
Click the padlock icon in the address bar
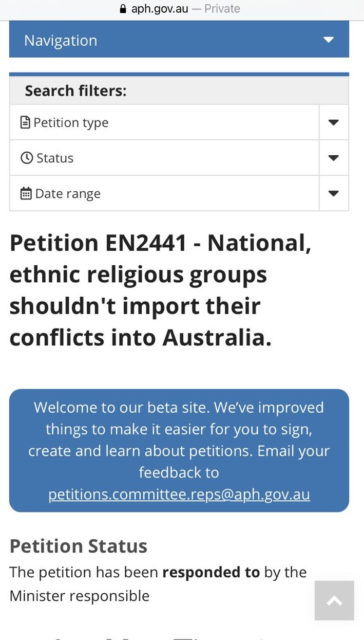122,9
